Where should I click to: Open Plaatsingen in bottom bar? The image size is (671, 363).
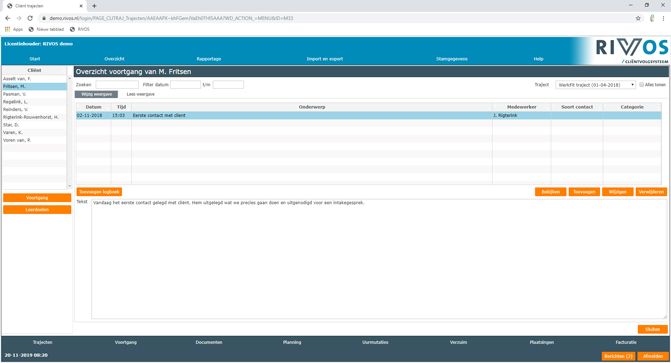541,342
